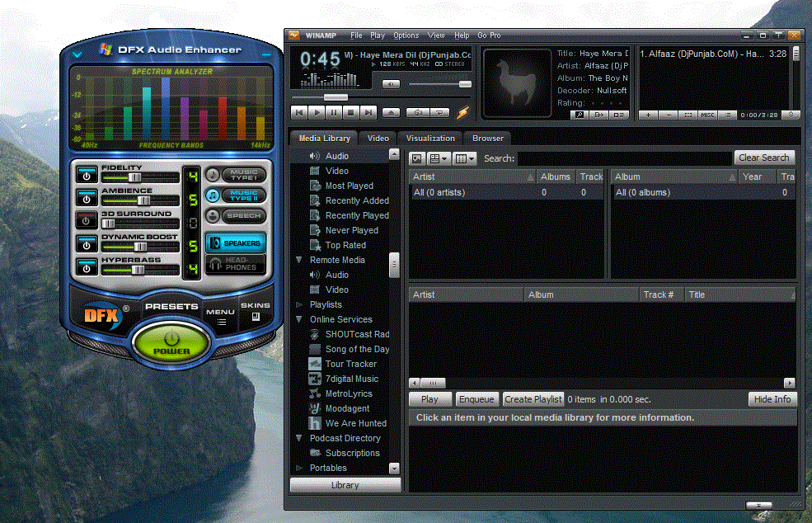The image size is (812, 523).
Task: Switch to the Visualization tab
Action: [430, 139]
